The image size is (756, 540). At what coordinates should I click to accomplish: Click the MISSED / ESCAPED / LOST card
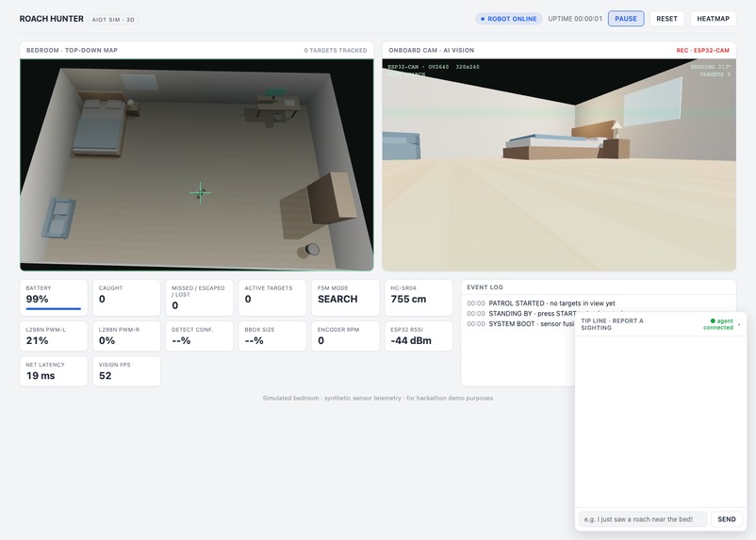click(199, 298)
